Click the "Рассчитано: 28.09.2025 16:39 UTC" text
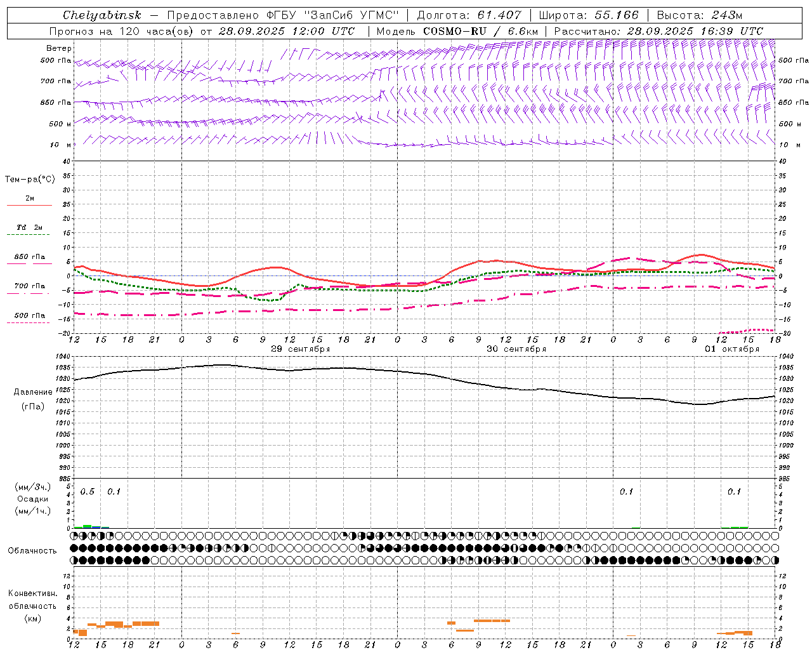This screenshot has width=812, height=650. [x=658, y=31]
